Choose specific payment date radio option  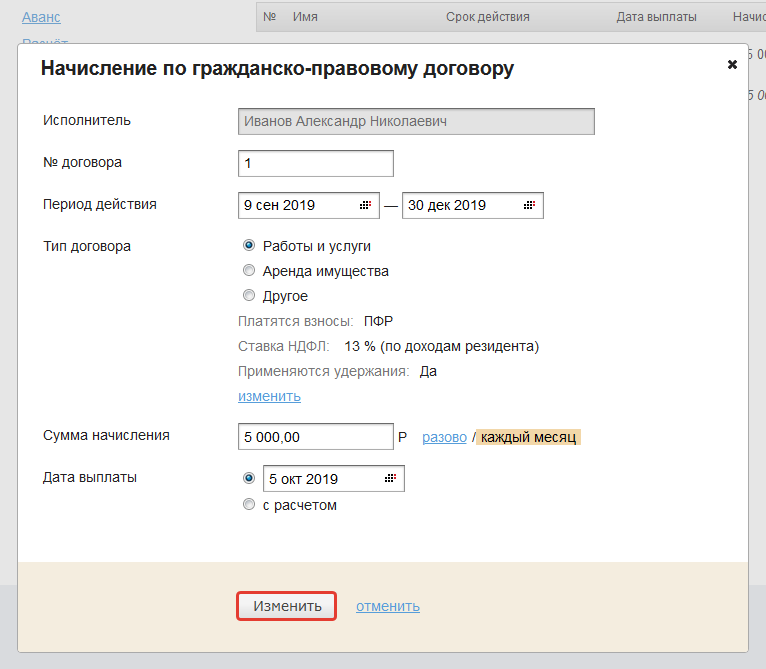point(249,478)
